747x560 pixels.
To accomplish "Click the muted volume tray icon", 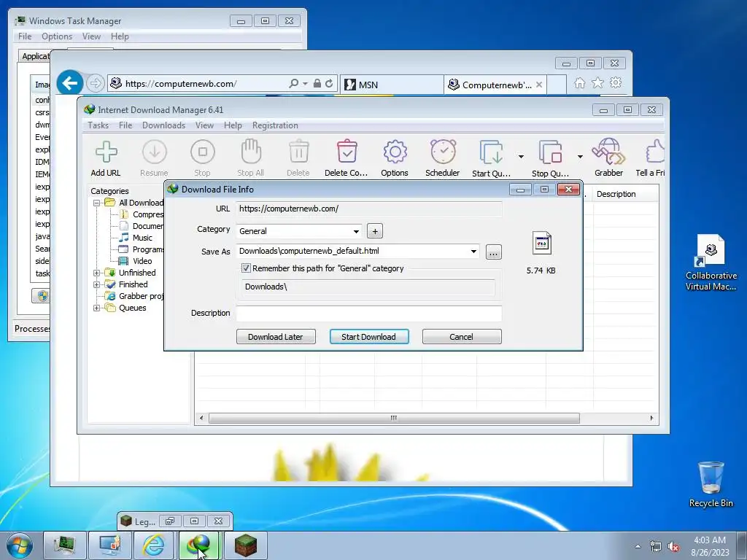I will pos(673,547).
